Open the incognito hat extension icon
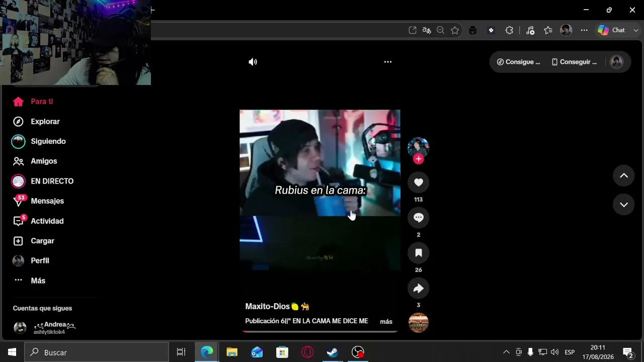This screenshot has width=644, height=362. point(472,30)
